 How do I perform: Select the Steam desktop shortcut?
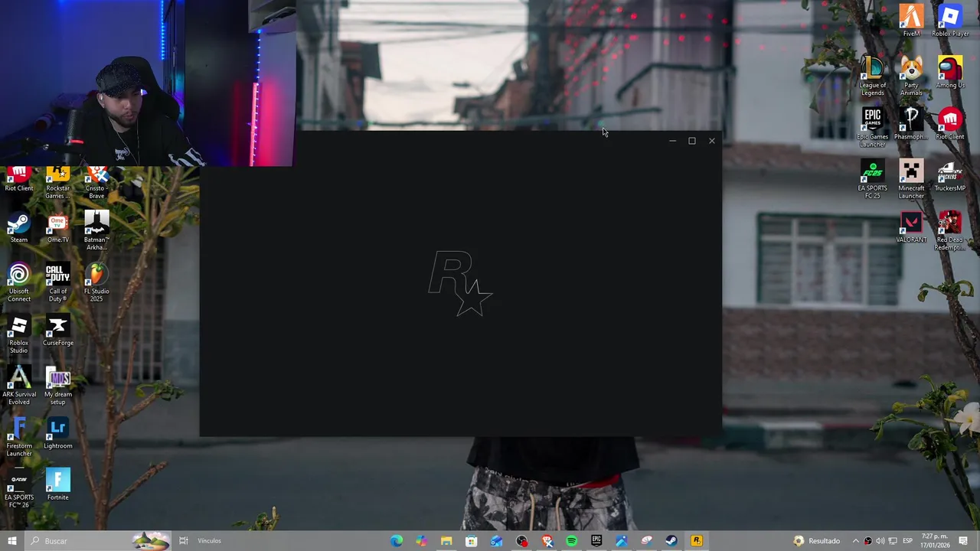click(x=18, y=227)
